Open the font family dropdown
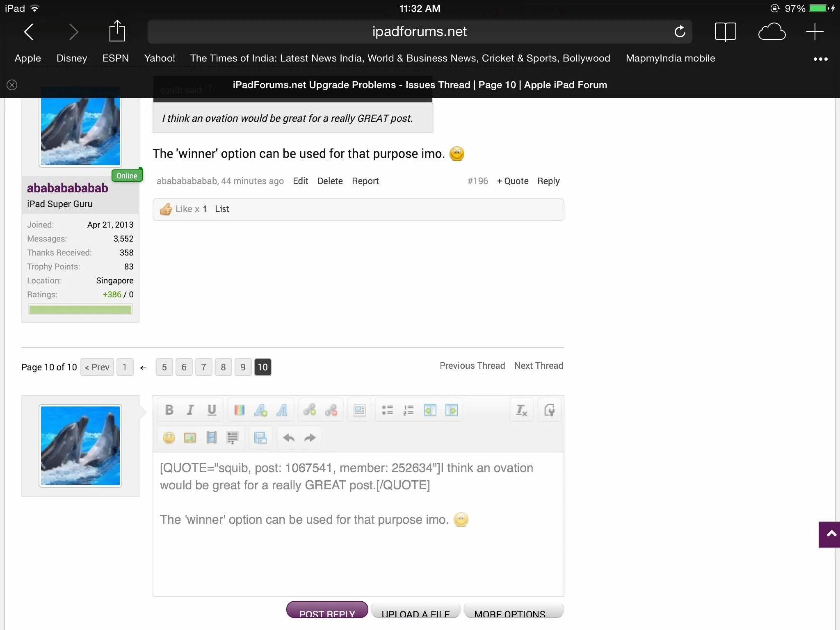This screenshot has height=630, width=840. [282, 410]
